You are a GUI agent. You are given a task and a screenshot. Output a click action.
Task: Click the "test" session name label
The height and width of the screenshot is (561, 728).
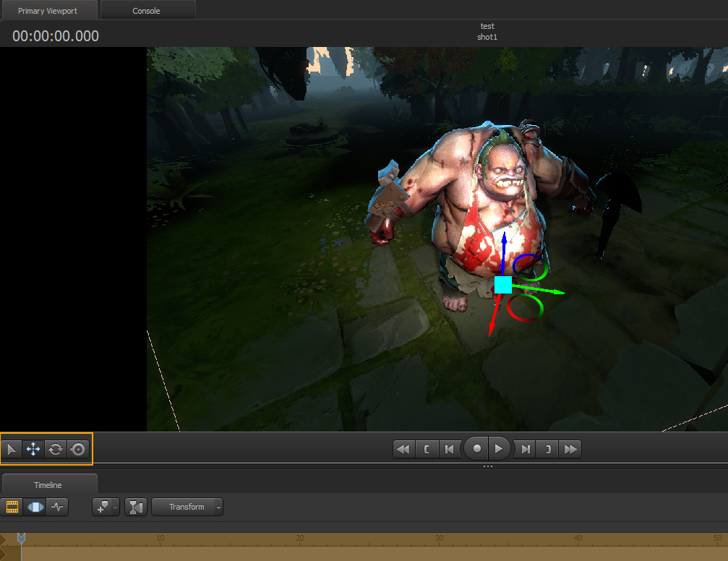(x=487, y=26)
